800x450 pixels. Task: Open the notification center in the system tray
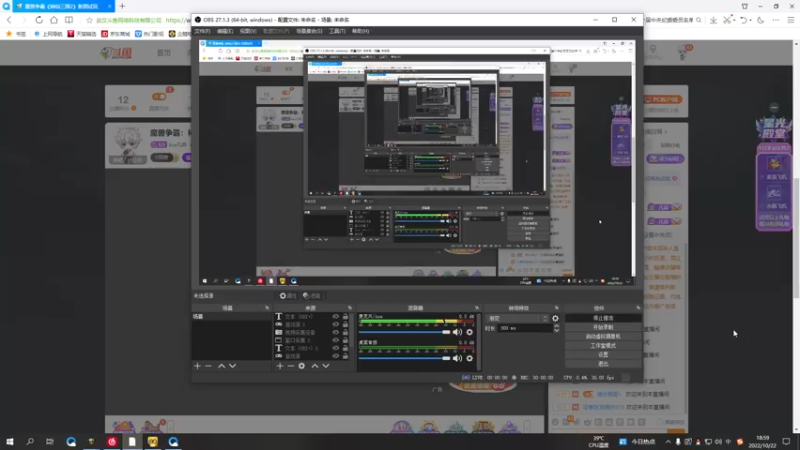(x=786, y=441)
